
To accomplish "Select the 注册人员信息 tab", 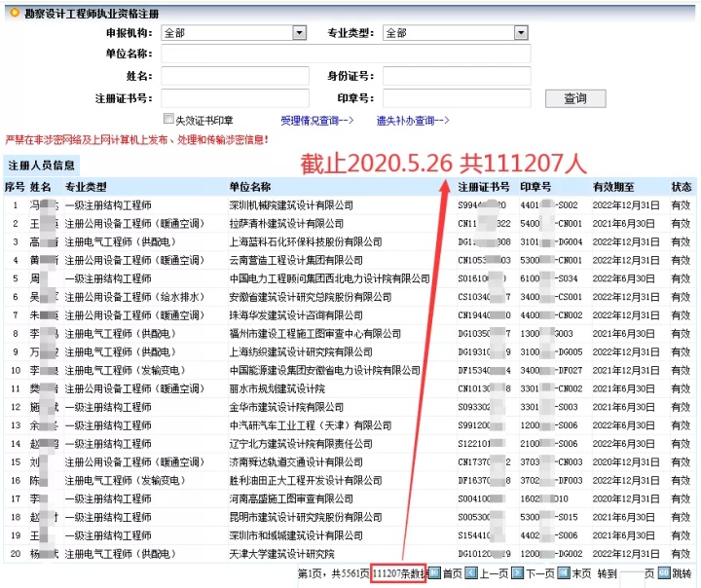I will (x=41, y=165).
